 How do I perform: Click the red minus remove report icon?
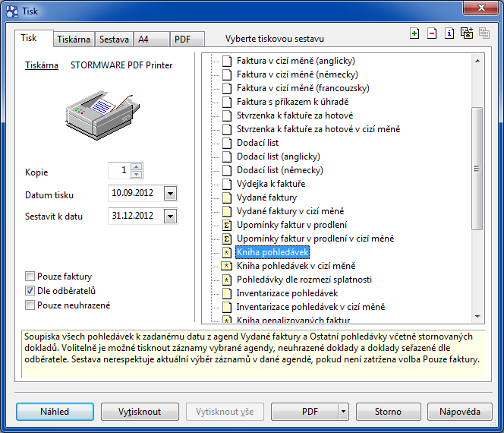[x=432, y=33]
